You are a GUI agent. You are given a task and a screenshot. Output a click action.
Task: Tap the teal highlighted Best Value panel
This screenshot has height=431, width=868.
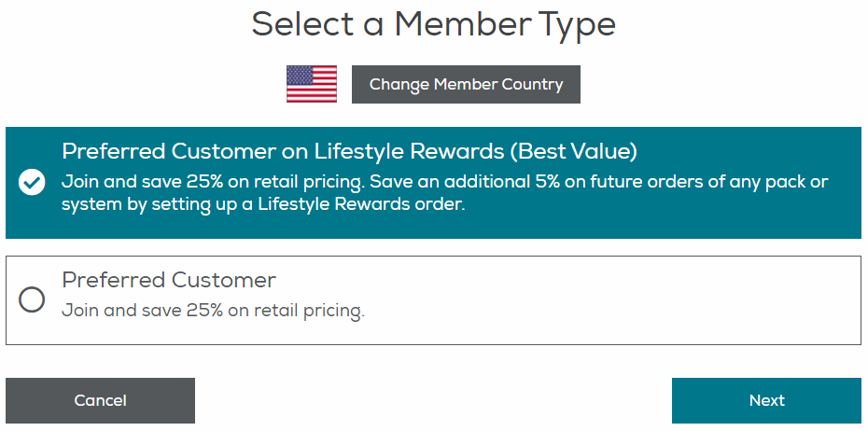433,183
